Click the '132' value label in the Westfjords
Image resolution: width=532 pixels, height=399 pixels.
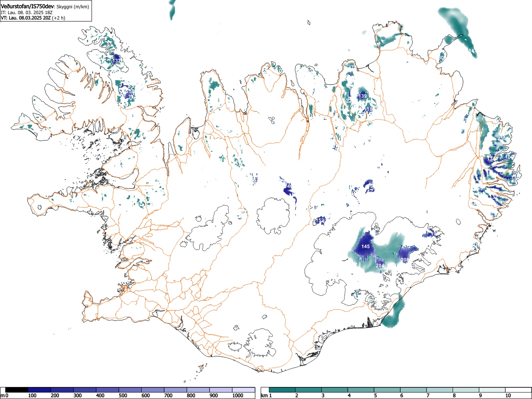[116, 61]
